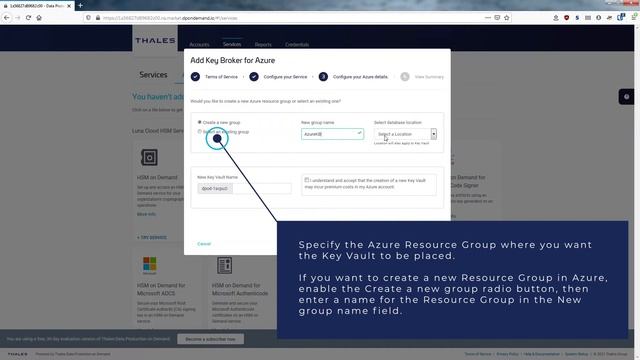The width and height of the screenshot is (640, 360).
Task: Click the browser forward arrow
Action: click(x=18, y=18)
